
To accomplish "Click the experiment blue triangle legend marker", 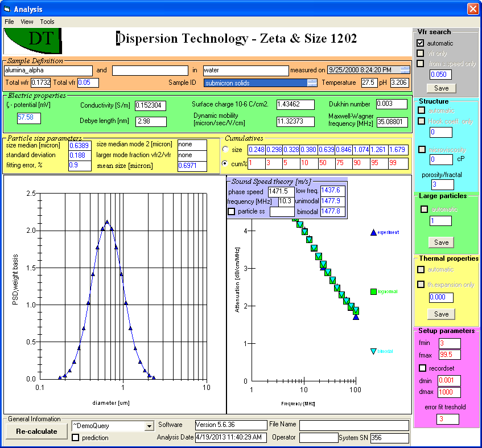I will tap(373, 232).
